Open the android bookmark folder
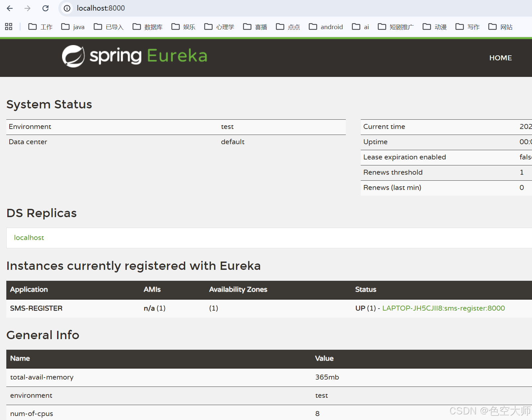Screen dimensions: 532x420 (x=326, y=27)
